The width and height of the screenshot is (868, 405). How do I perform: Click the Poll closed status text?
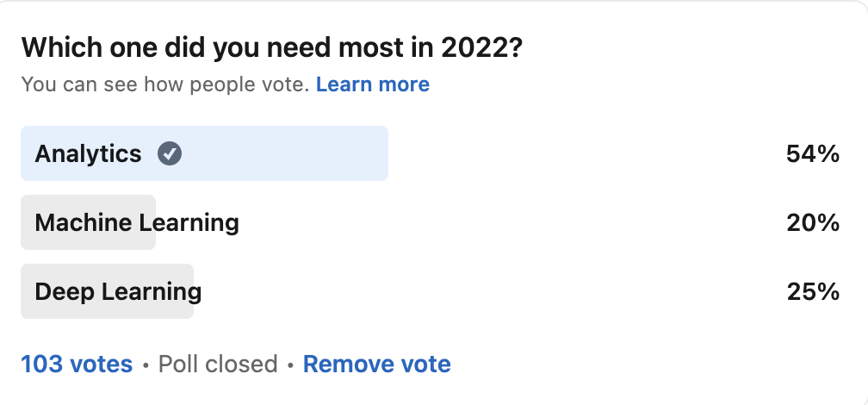218,364
